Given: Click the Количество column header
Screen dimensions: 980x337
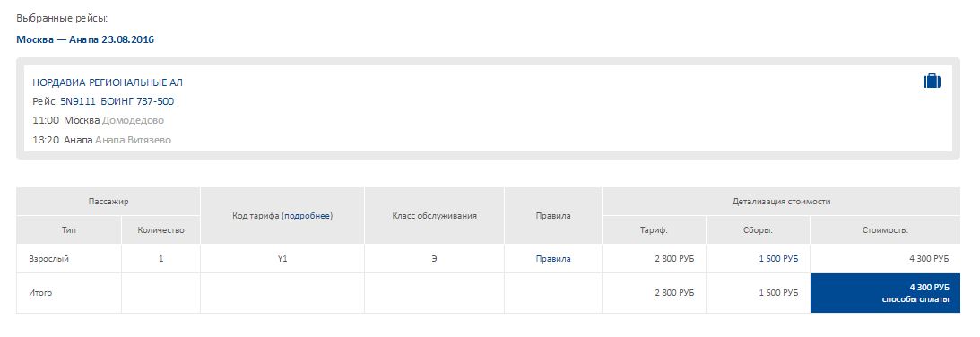Looking at the screenshot, I should [x=161, y=230].
